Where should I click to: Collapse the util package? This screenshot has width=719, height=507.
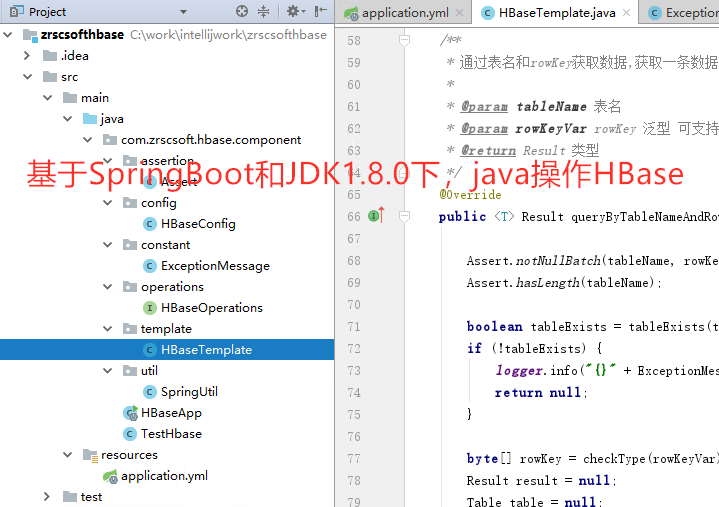(x=108, y=371)
